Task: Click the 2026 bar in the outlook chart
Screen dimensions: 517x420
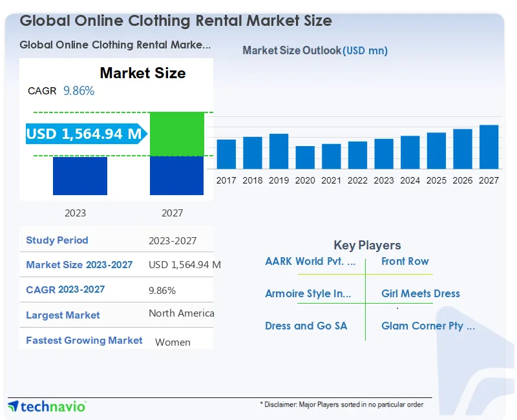Action: click(463, 149)
